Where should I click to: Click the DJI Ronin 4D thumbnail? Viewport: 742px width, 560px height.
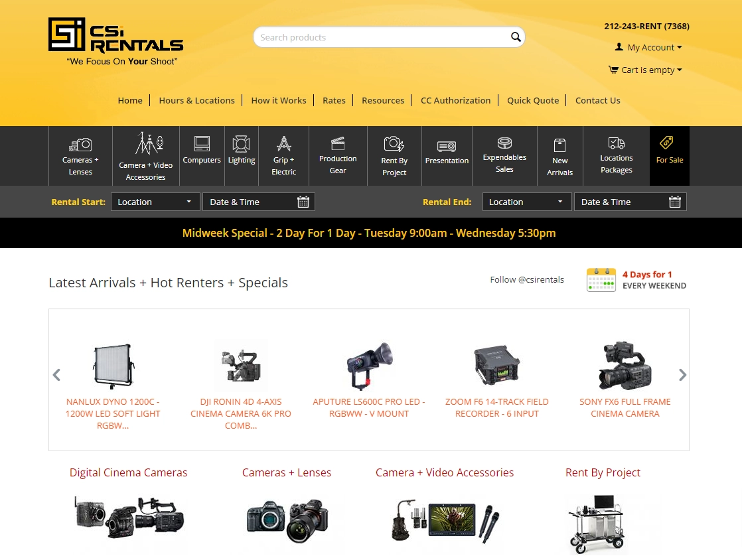(x=241, y=365)
